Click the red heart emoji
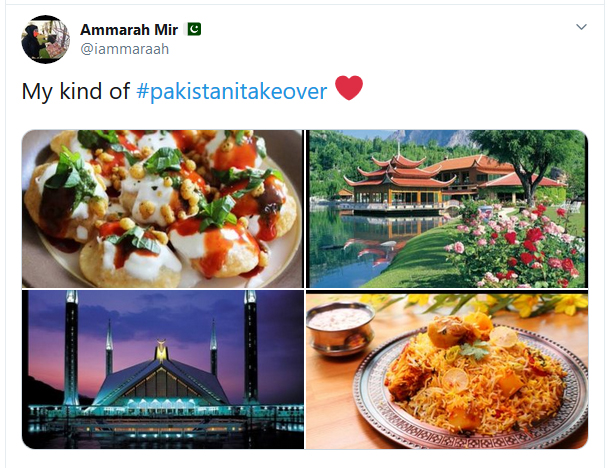 click(349, 88)
